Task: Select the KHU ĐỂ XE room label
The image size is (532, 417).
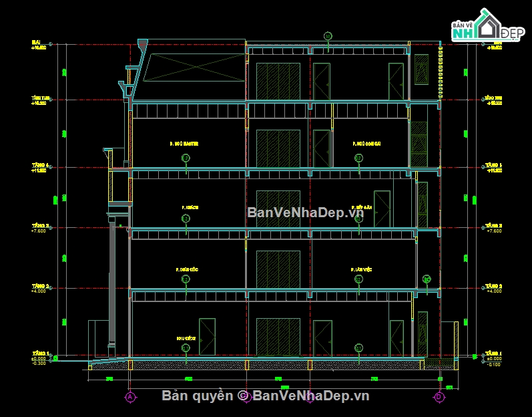Action: point(186,339)
